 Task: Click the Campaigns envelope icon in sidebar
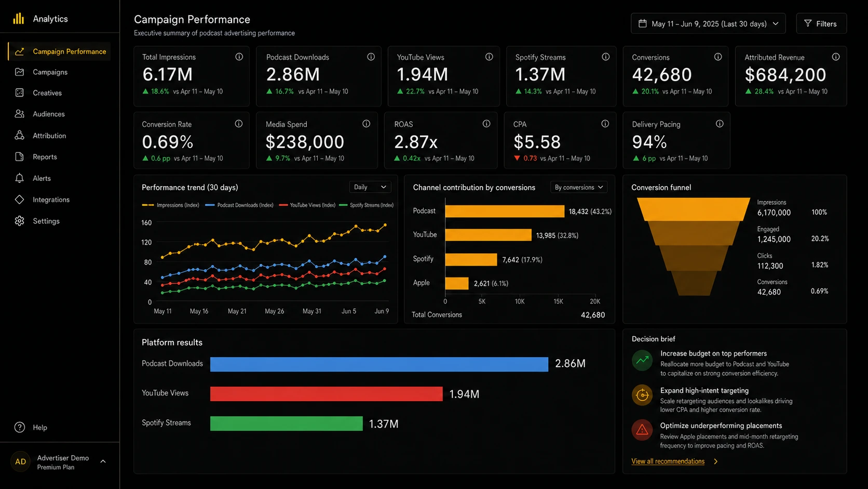point(20,72)
